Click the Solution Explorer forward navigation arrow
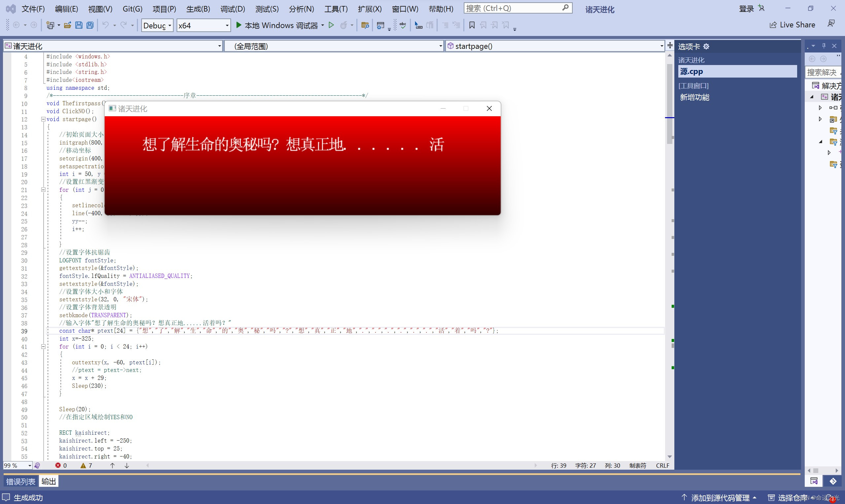Screen dimensions: 845x504 click(x=823, y=59)
